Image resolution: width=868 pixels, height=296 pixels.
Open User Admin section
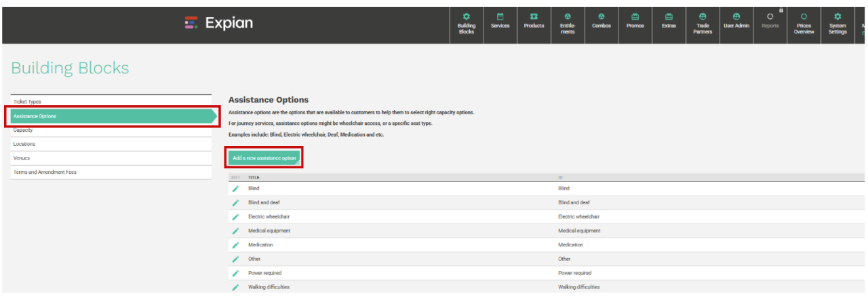point(736,25)
